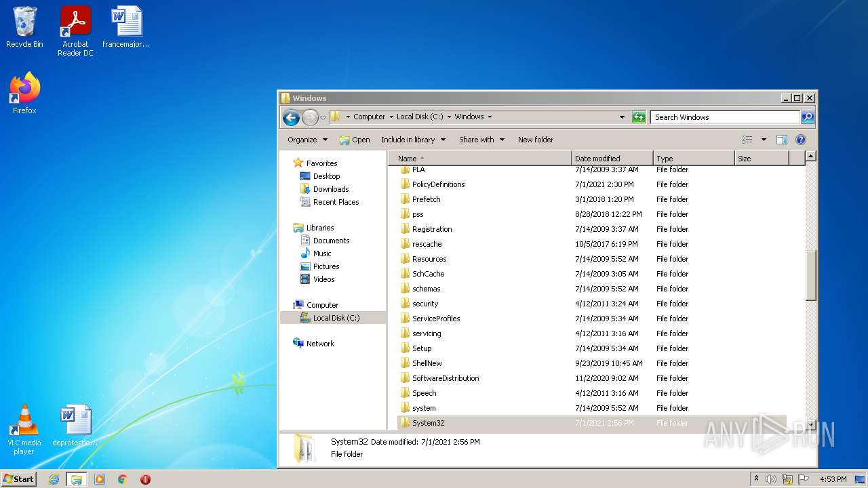868x488 pixels.
Task: Show the preview pane icon
Action: [782, 140]
